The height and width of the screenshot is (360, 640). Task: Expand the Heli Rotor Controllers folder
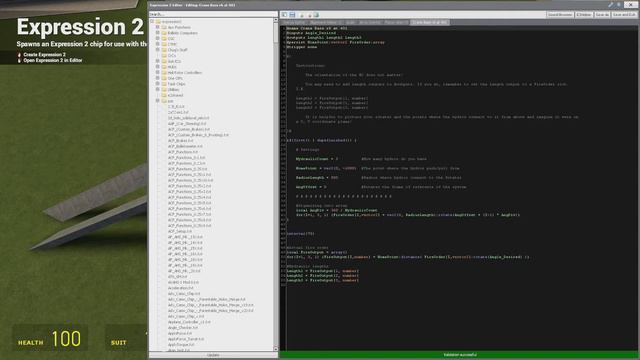click(x=158, y=72)
